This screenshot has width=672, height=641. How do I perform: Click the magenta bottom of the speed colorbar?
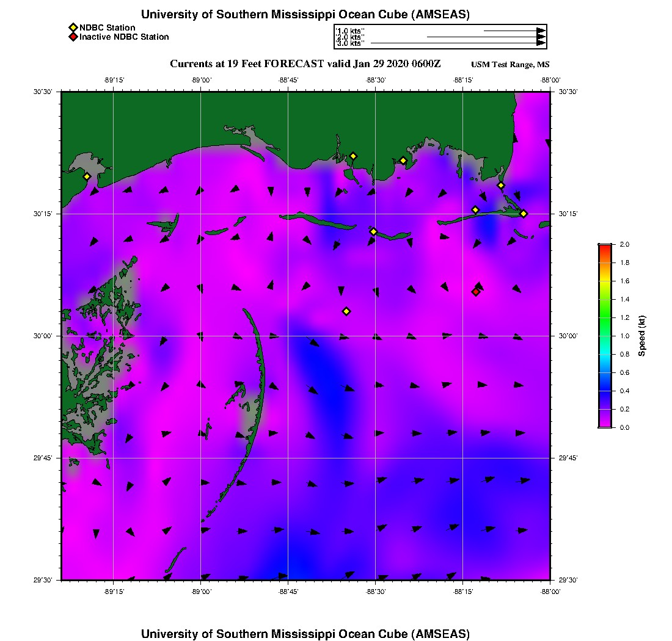pos(605,424)
